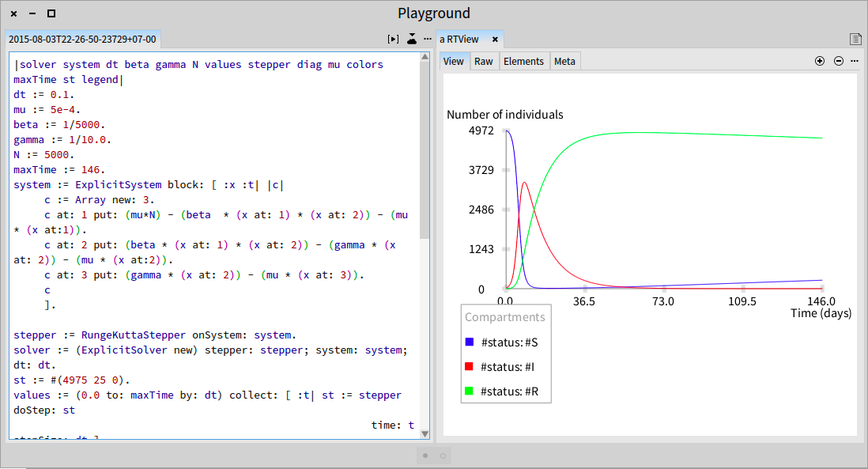Select the 2015-08-03T22-26-50 playground tab
Screen dimensions: 868x469
pyautogui.click(x=82, y=40)
